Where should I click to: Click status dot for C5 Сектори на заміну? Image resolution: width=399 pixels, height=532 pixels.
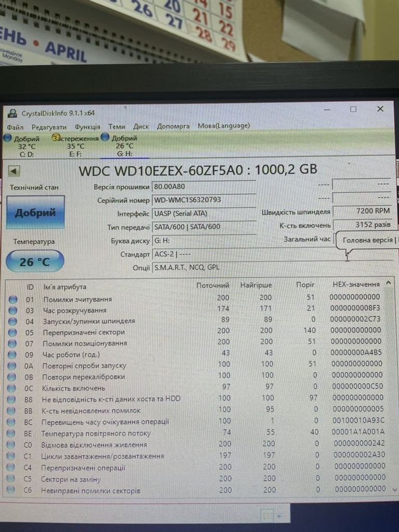[11, 478]
